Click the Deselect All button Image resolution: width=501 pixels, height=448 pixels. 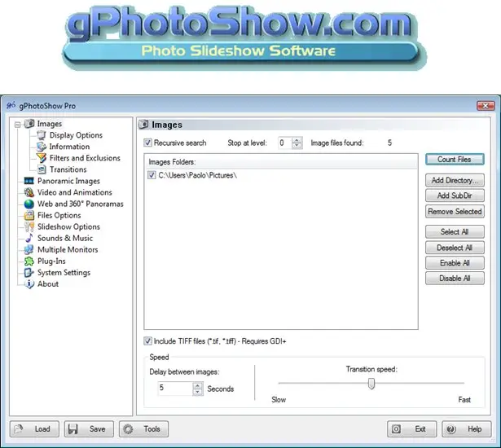(455, 248)
